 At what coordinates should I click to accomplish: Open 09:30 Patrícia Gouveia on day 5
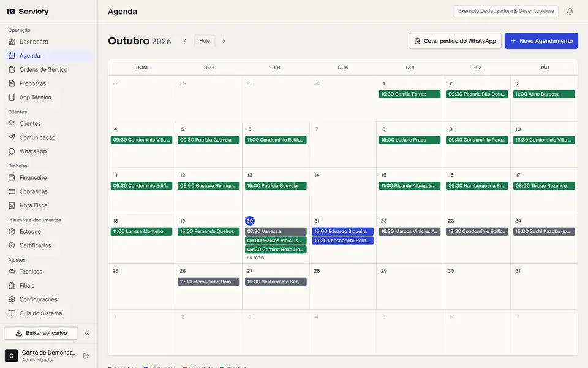tap(208, 140)
